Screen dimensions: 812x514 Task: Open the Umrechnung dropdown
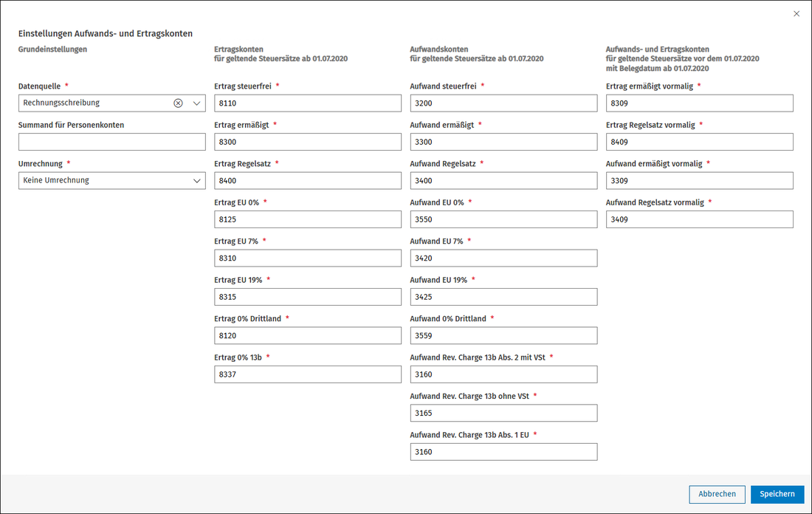(112, 180)
